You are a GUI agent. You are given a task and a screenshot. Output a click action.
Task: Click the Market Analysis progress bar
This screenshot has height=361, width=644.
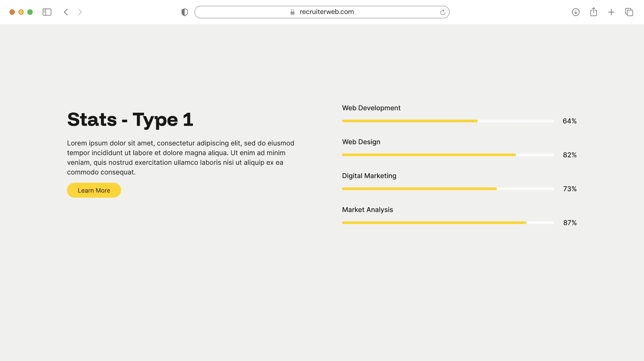coord(448,222)
